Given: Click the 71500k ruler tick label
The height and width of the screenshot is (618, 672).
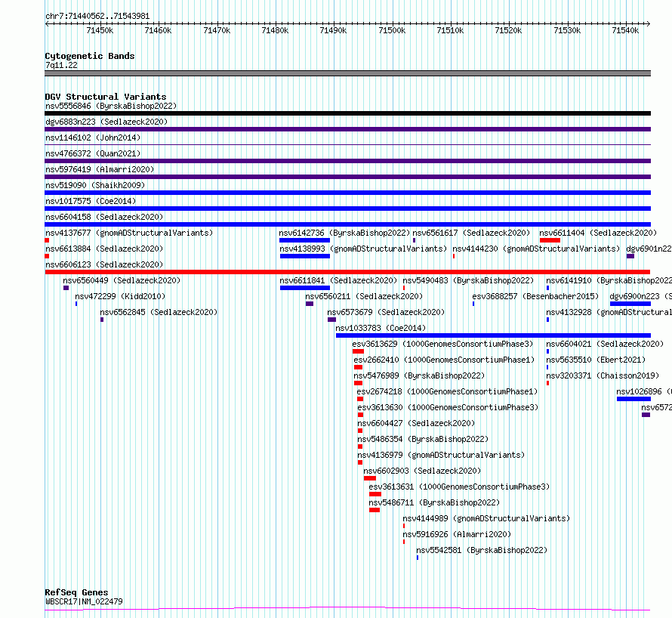Looking at the screenshot, I should pyautogui.click(x=392, y=30).
